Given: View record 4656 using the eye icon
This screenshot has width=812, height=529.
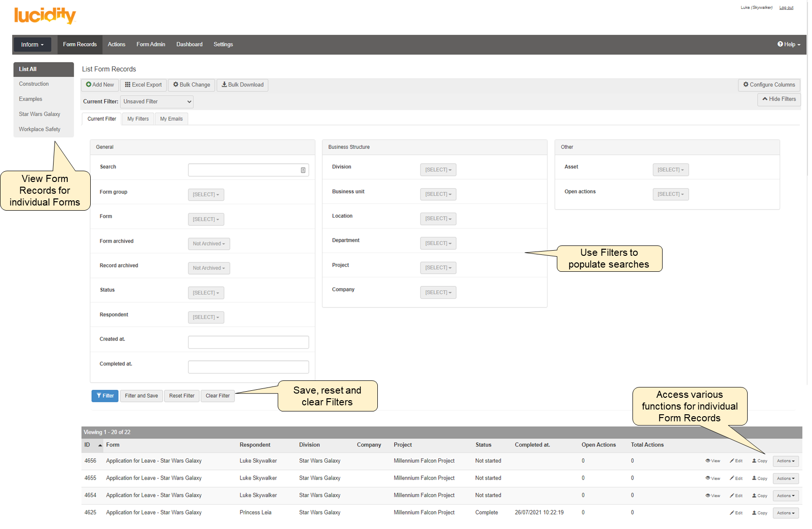Looking at the screenshot, I should pyautogui.click(x=708, y=461).
